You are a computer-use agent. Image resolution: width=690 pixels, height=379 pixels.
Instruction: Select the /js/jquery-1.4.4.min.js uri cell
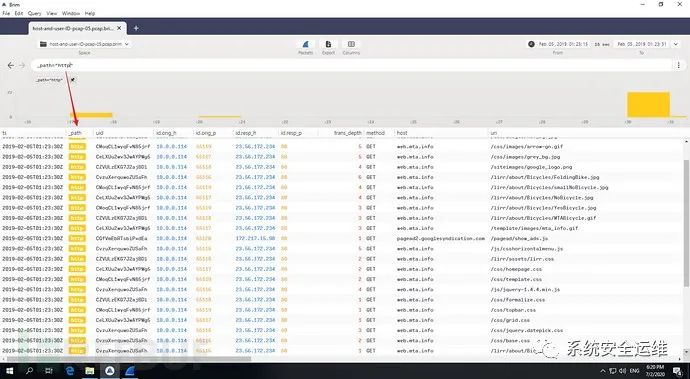(525, 289)
